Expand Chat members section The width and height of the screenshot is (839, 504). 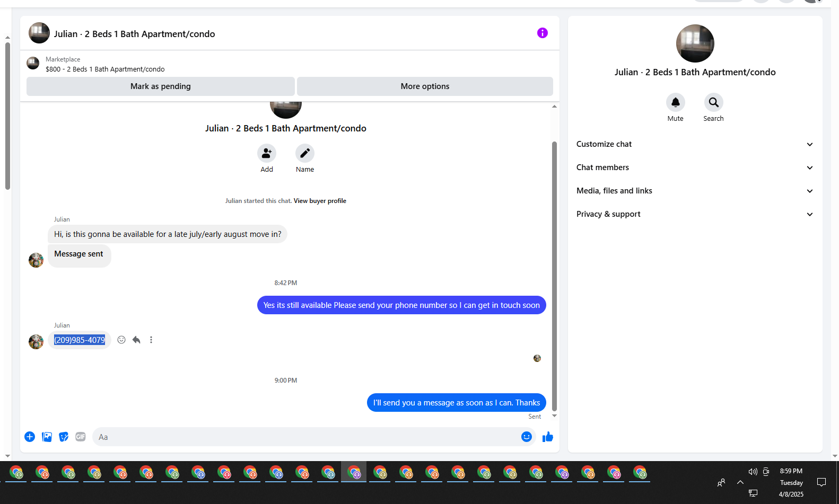(695, 167)
